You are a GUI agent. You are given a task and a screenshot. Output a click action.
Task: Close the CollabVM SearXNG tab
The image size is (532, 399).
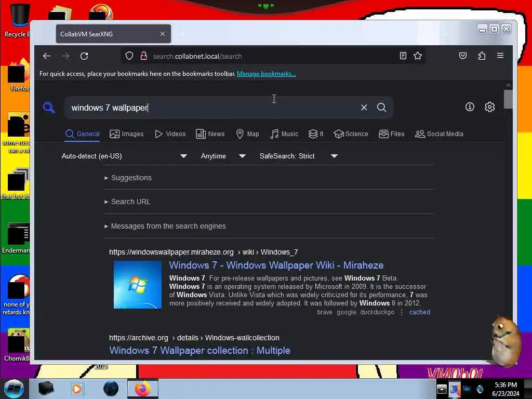tap(163, 34)
